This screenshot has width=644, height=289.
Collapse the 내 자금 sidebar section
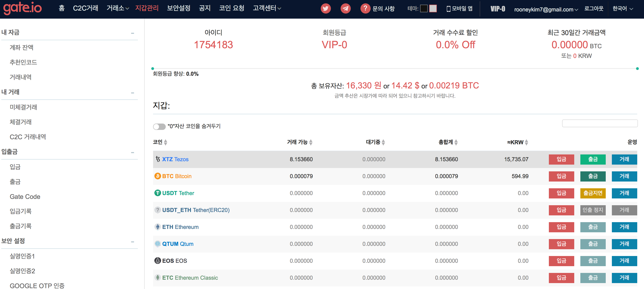click(133, 33)
